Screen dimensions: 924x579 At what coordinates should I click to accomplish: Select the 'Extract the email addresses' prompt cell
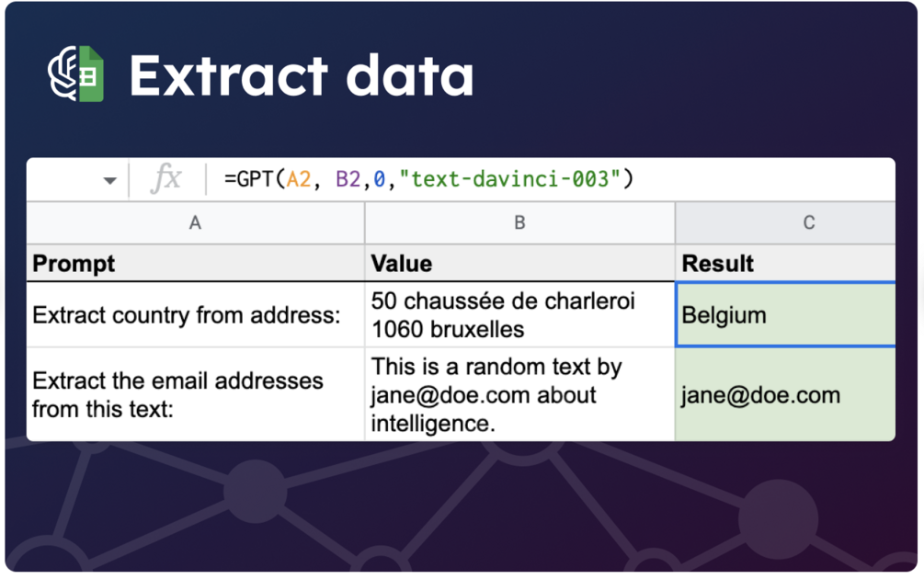195,395
